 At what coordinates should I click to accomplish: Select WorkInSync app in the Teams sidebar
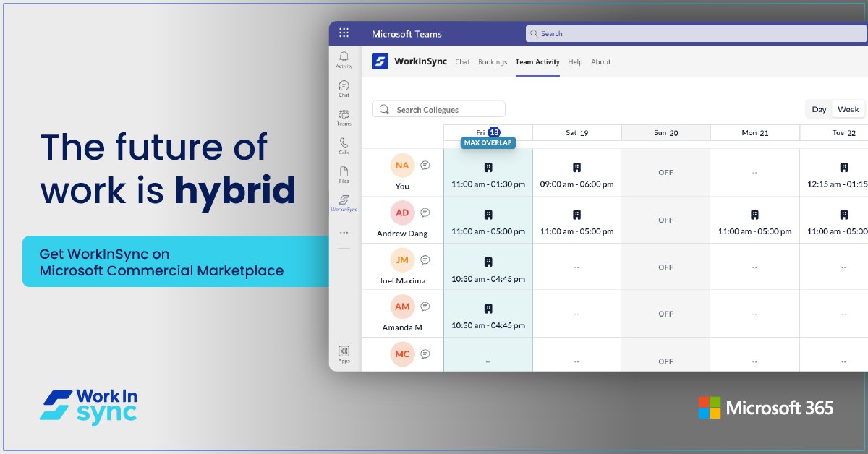(x=344, y=203)
